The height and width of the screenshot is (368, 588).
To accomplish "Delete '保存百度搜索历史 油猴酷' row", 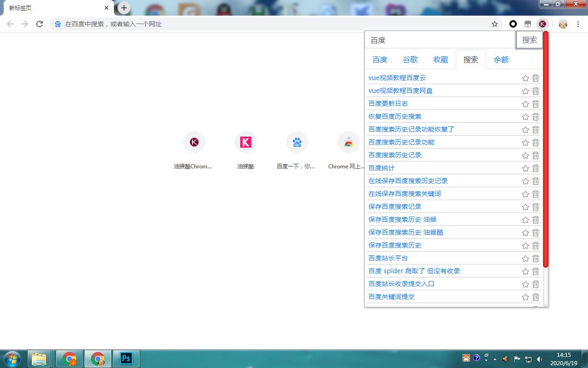I will point(536,233).
